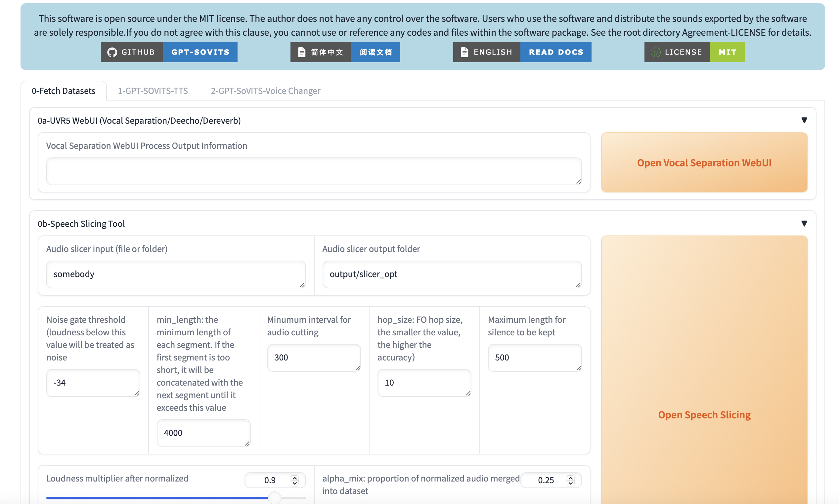
Task: Click the Loudness multiplier slider handle
Action: 274,498
